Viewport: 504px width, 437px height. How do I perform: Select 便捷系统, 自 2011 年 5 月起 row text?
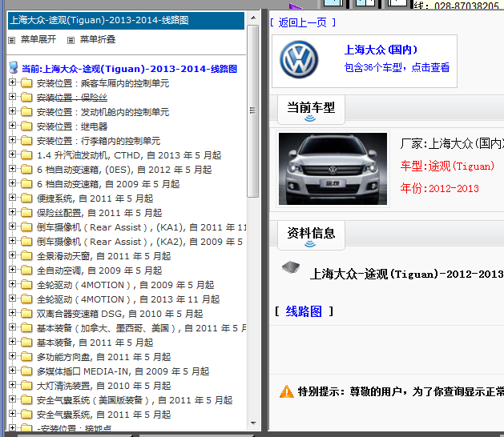[95, 198]
